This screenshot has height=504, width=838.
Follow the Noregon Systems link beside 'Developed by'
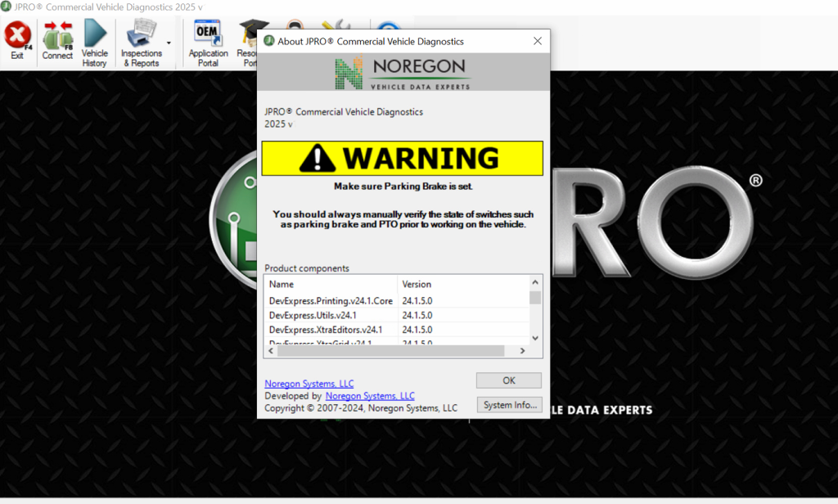point(370,396)
